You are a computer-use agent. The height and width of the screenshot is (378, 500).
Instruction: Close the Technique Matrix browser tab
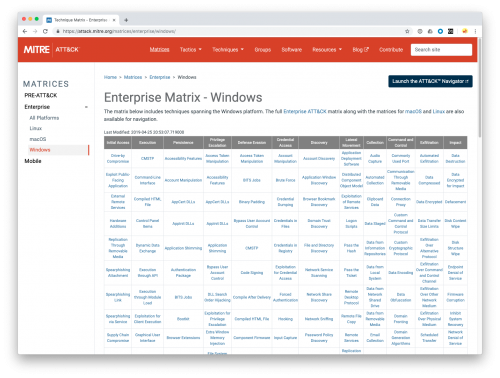[114, 20]
